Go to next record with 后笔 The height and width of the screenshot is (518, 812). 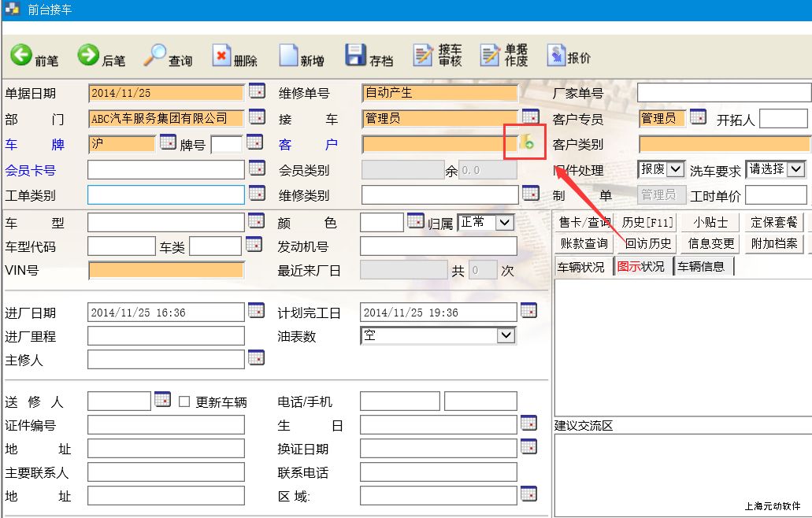point(88,55)
